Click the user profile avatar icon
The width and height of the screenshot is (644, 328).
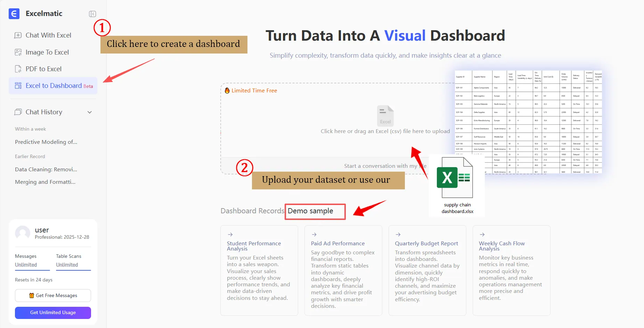[23, 233]
